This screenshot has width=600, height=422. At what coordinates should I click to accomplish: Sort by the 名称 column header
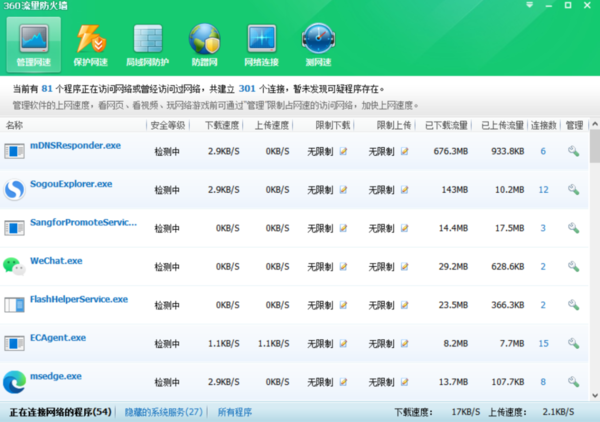tap(15, 126)
